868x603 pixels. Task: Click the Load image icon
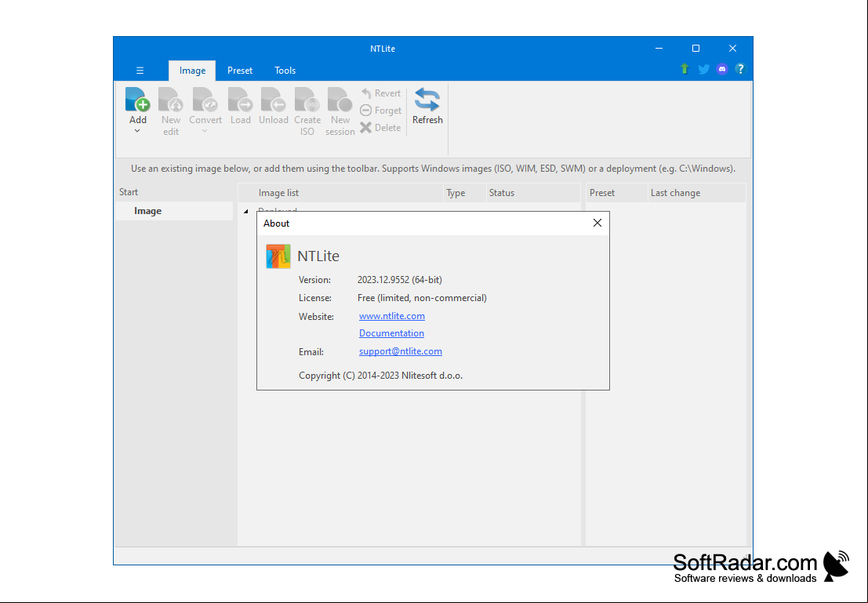click(240, 100)
